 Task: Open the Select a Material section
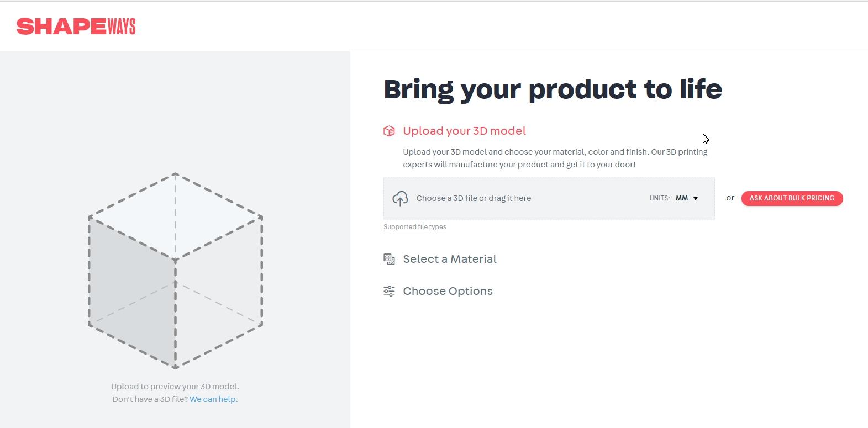pyautogui.click(x=449, y=258)
